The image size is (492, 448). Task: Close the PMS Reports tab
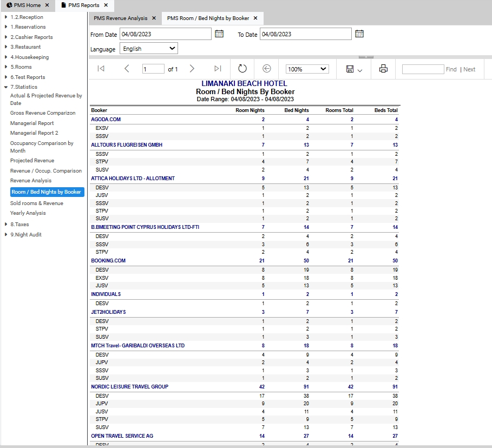(106, 5)
